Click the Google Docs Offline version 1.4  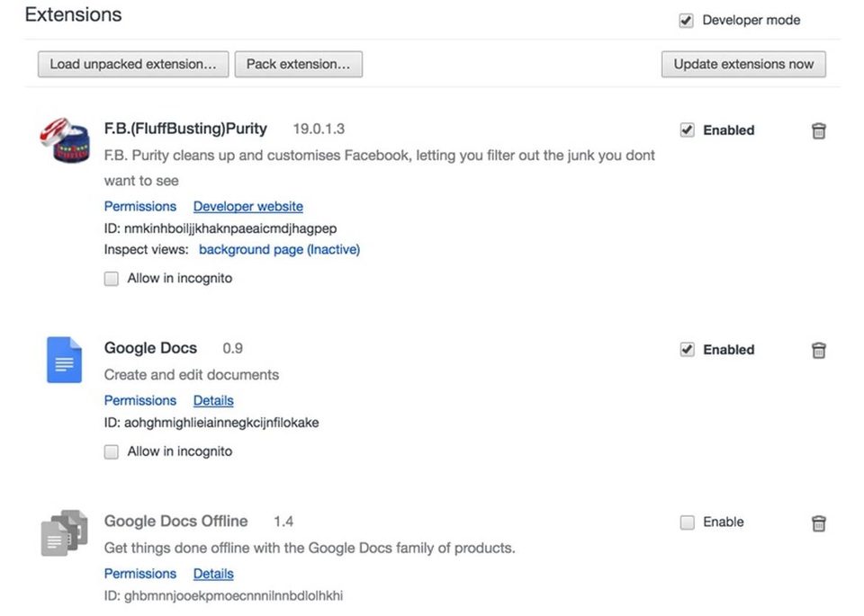coord(283,522)
